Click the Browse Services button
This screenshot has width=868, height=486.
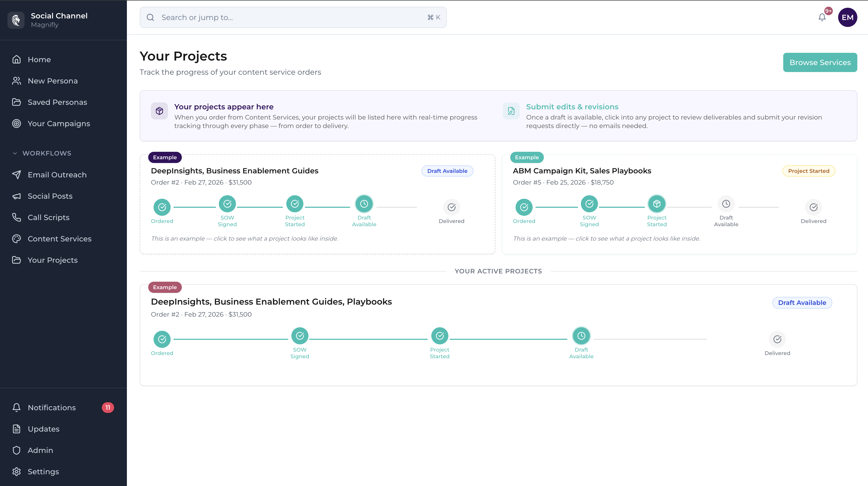point(820,62)
